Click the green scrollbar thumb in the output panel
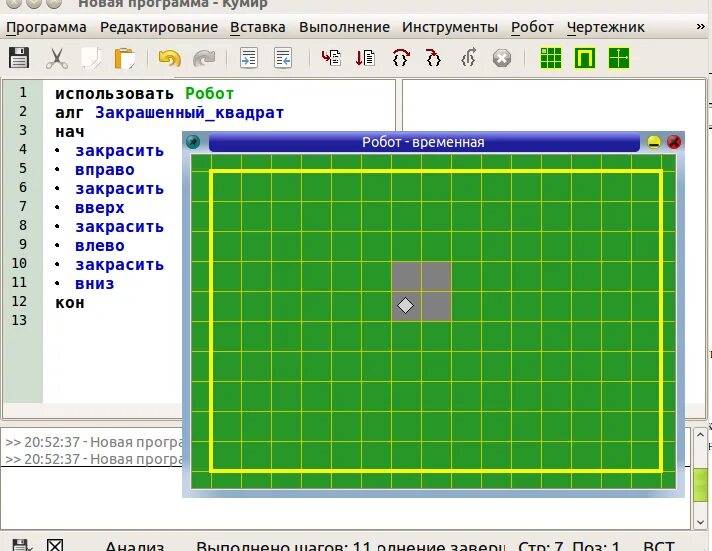This screenshot has height=551, width=712. (x=701, y=485)
